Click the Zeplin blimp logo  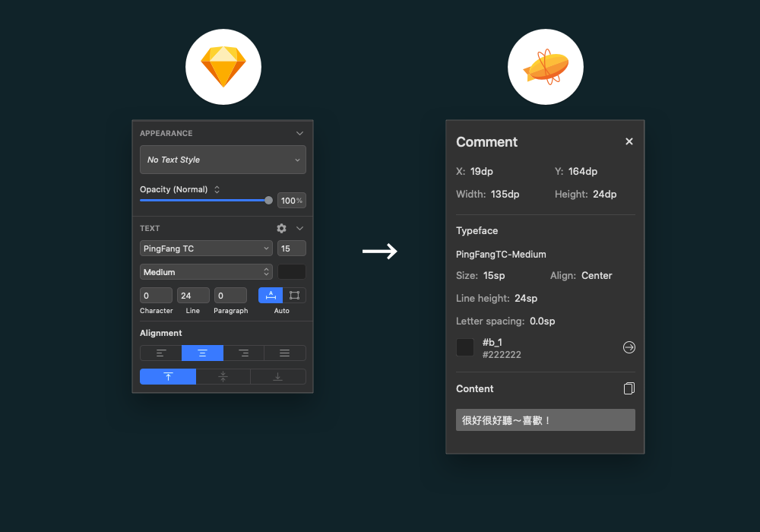(546, 67)
